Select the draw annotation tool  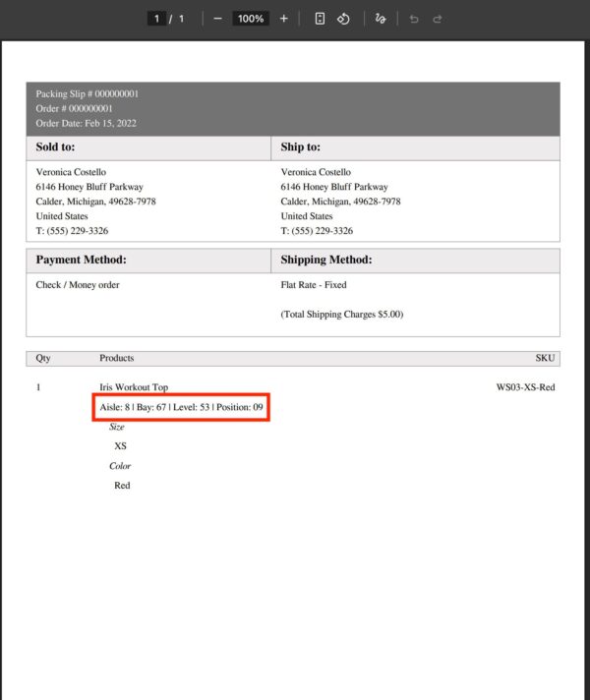tap(381, 19)
